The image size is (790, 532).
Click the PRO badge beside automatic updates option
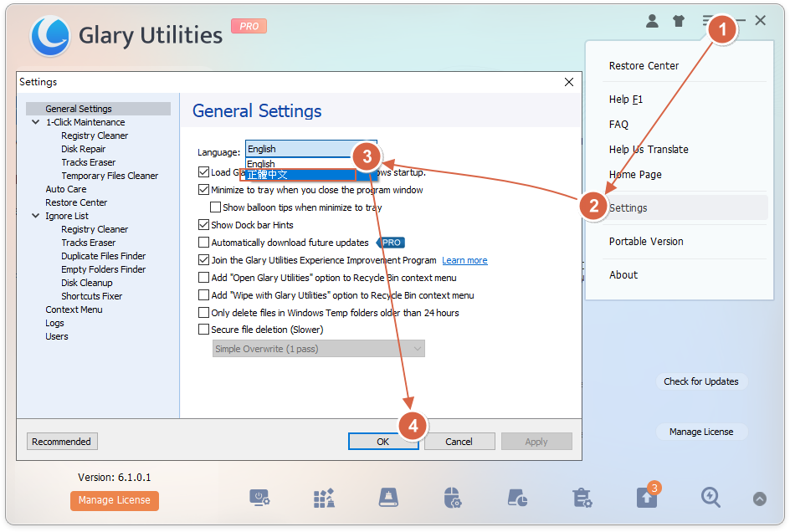(391, 243)
